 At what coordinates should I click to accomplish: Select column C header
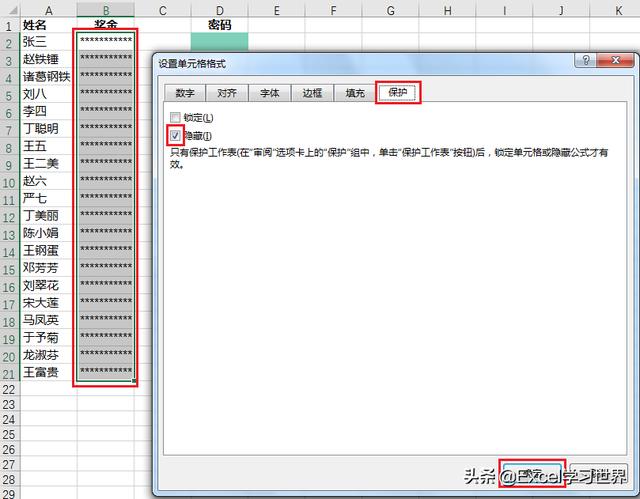pos(162,10)
